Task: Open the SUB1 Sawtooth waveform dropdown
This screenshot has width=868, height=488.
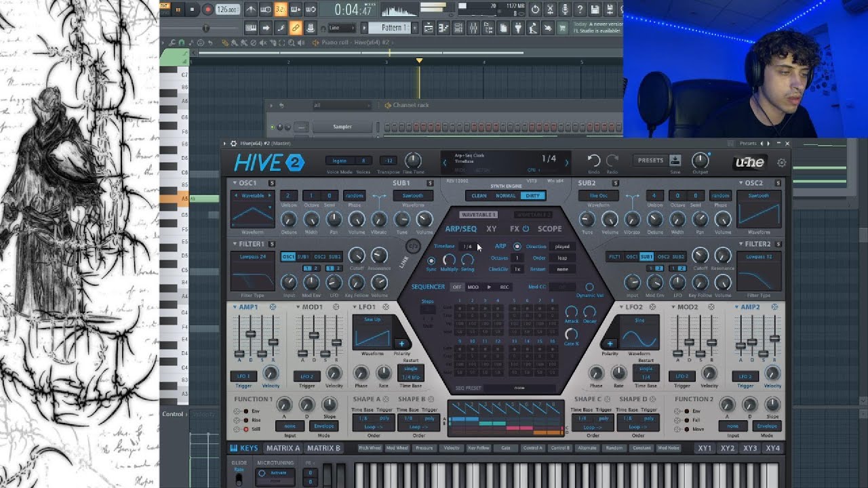Action: (412, 195)
